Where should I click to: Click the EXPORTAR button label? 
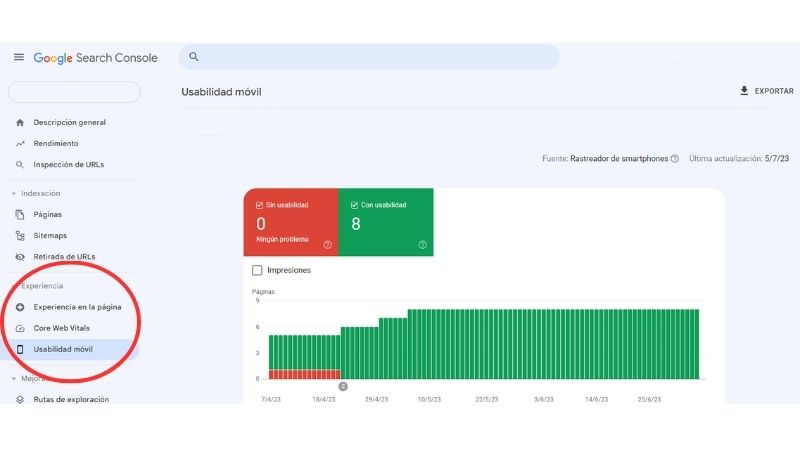(x=774, y=91)
